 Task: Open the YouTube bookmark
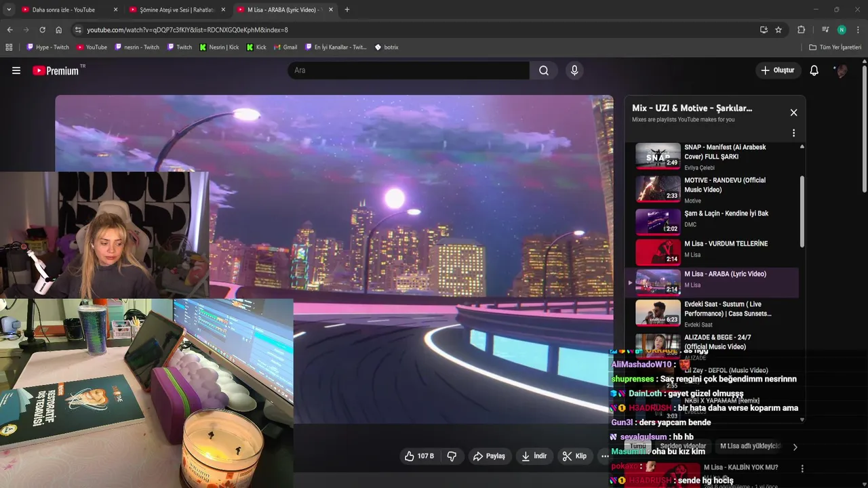click(92, 47)
